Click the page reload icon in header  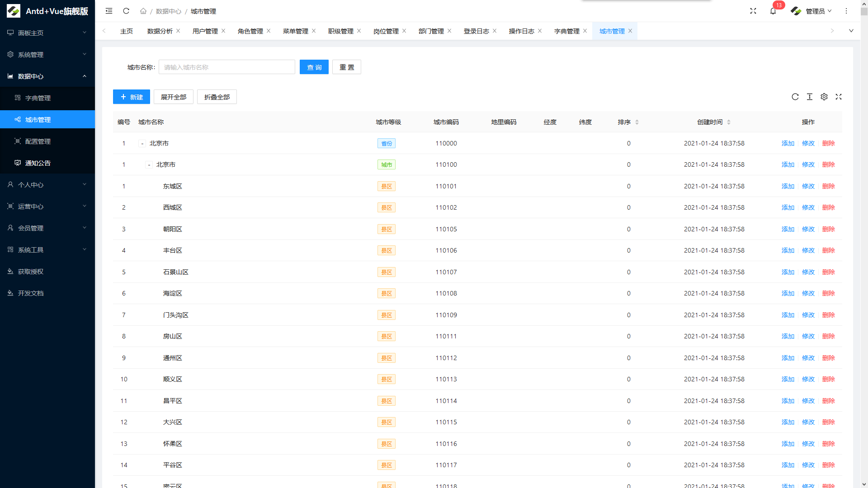(126, 11)
